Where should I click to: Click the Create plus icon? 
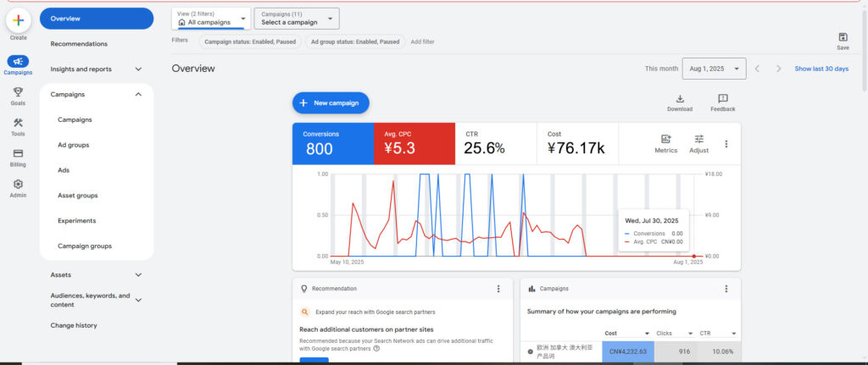18,20
